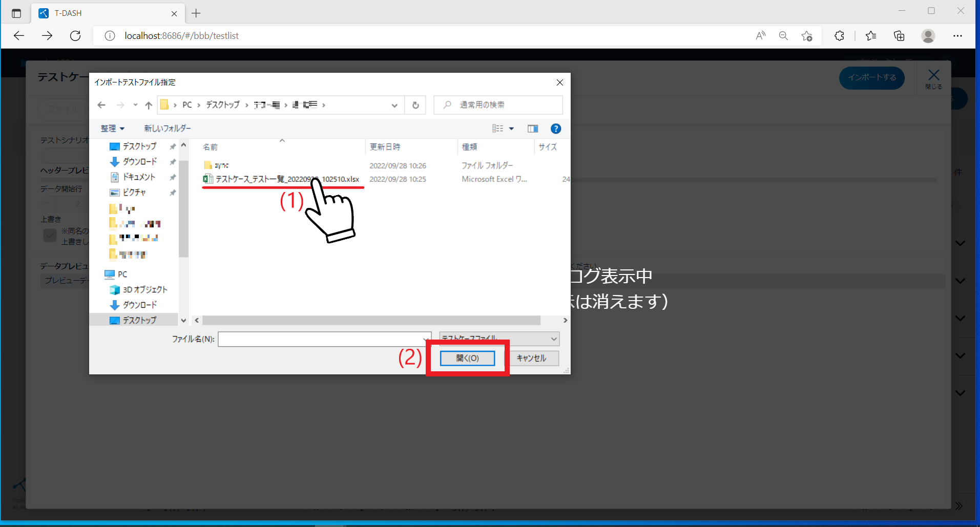Expand the file type filter dropdown
The width and height of the screenshot is (980, 527).
click(x=553, y=339)
